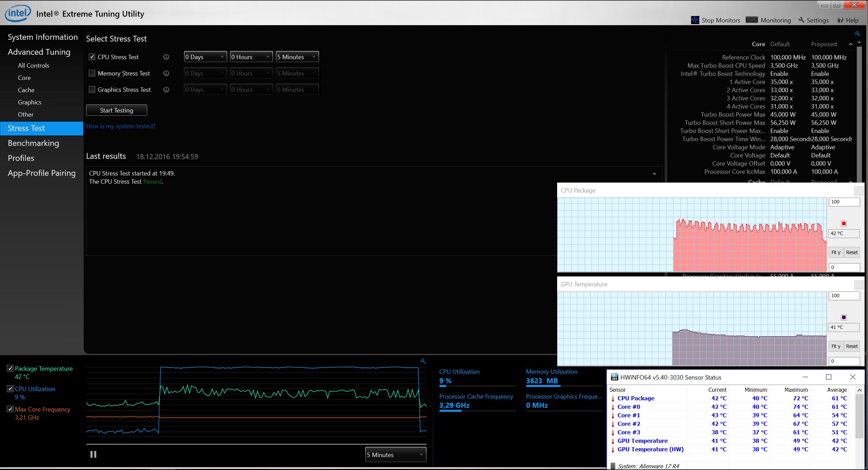This screenshot has height=470, width=868.
Task: Open the graph 5 Minutes time range dropdown
Action: 396,455
